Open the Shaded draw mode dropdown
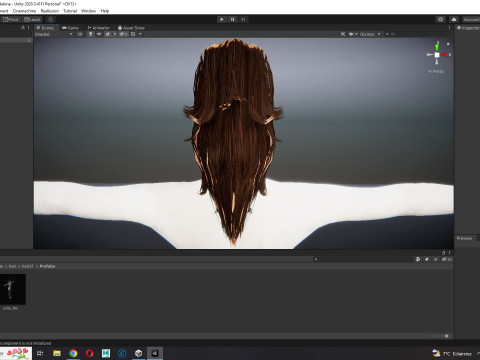Screen dimensions: 480x360 tap(53, 34)
